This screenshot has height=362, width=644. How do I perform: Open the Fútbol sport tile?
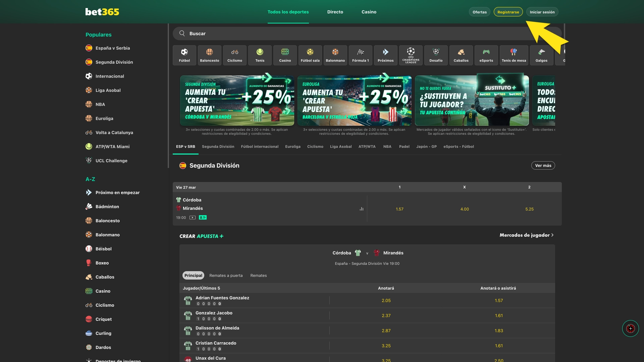184,55
